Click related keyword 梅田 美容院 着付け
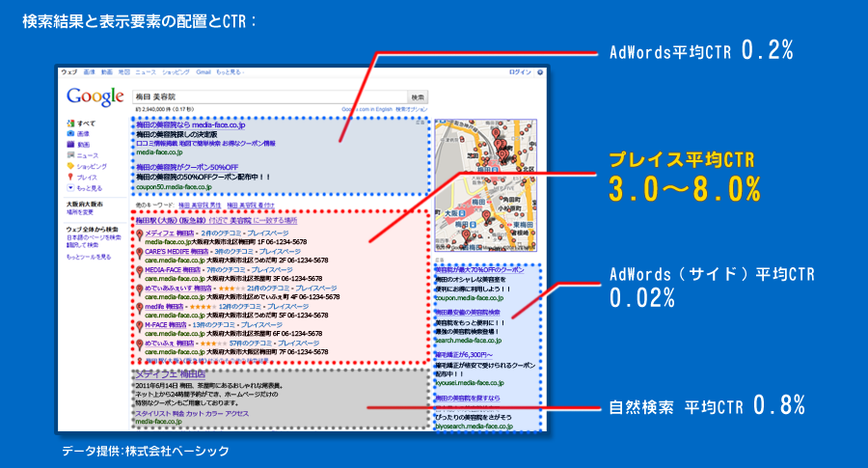Viewport: 868px width, 468px height. [251, 206]
